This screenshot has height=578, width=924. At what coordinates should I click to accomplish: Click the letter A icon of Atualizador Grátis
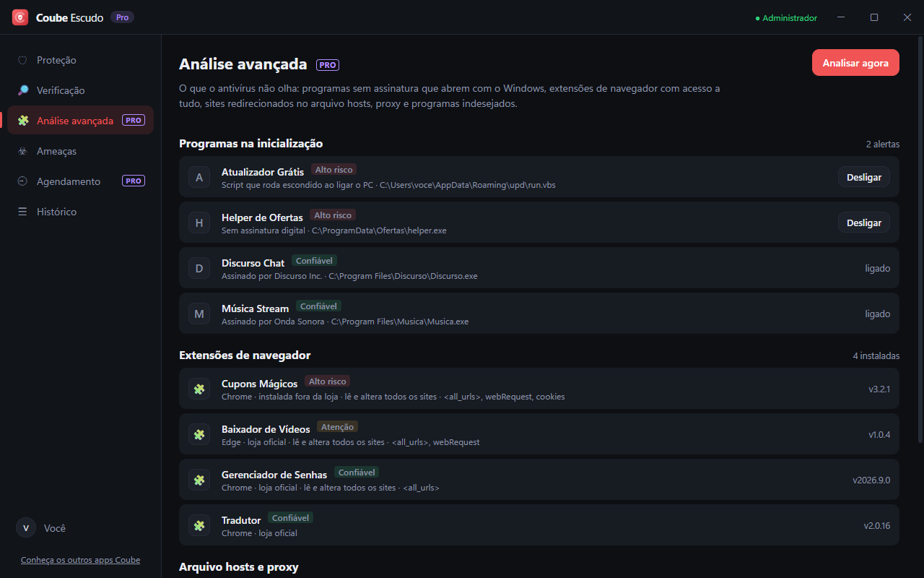tap(199, 177)
